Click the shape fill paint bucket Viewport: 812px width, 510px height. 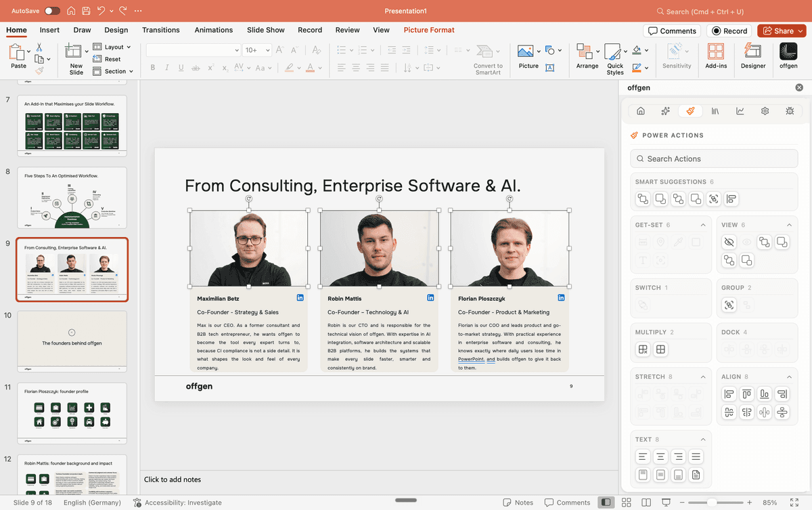pyautogui.click(x=637, y=50)
